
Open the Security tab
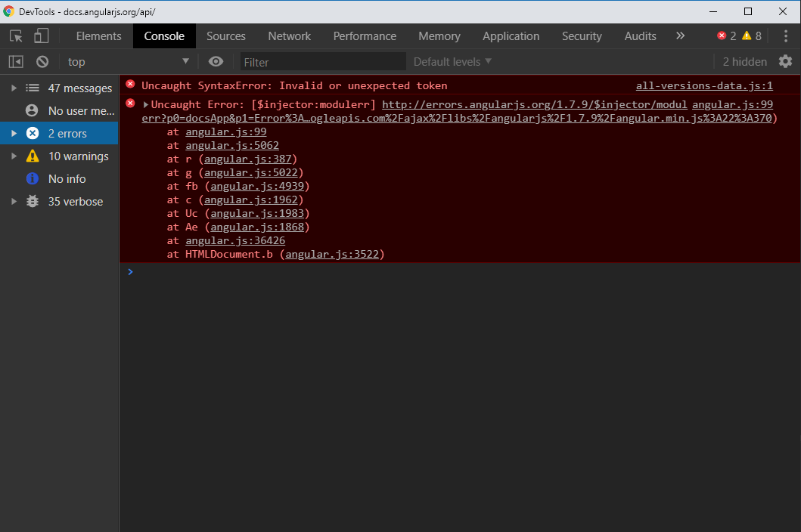click(x=582, y=36)
